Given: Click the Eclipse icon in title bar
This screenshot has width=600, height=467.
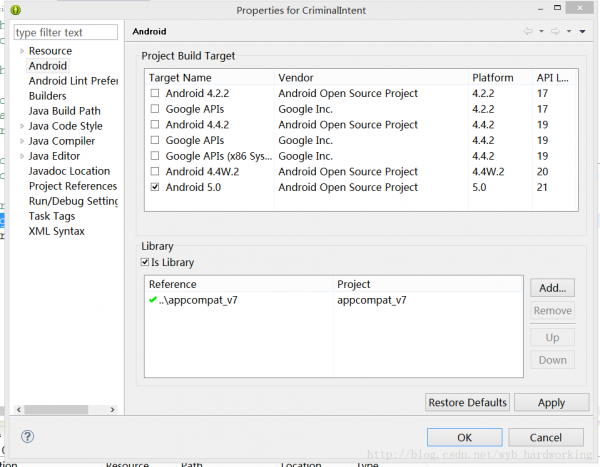Looking at the screenshot, I should pyautogui.click(x=16, y=10).
